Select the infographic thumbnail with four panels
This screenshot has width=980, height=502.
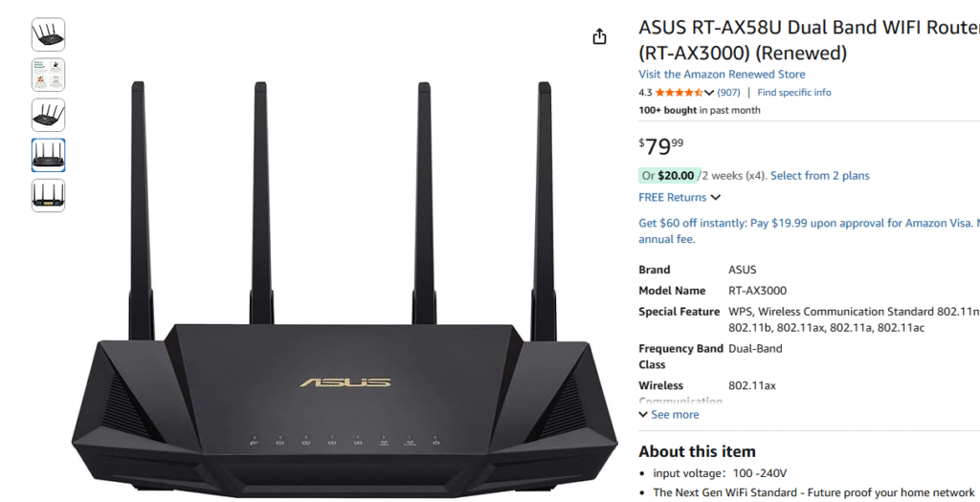48,75
